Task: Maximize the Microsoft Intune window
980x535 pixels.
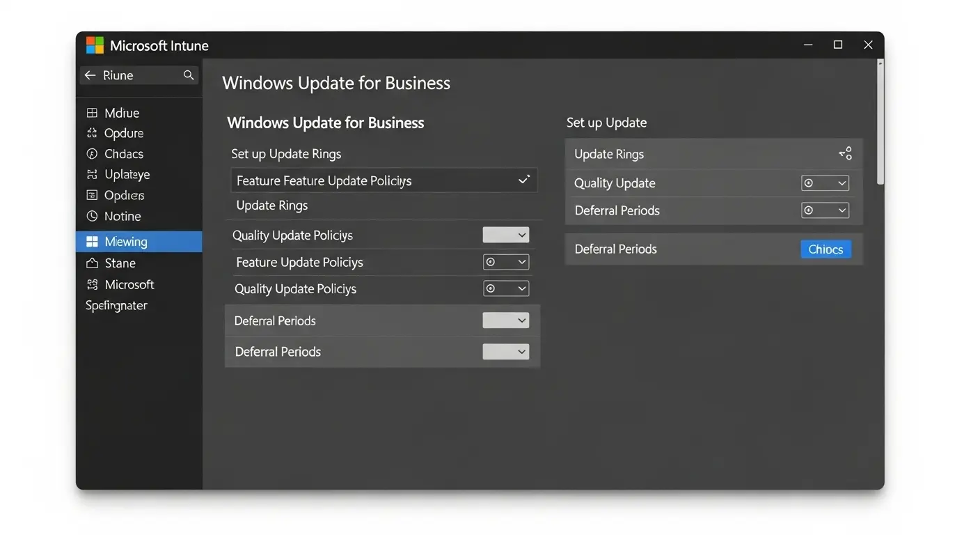Action: (838, 45)
